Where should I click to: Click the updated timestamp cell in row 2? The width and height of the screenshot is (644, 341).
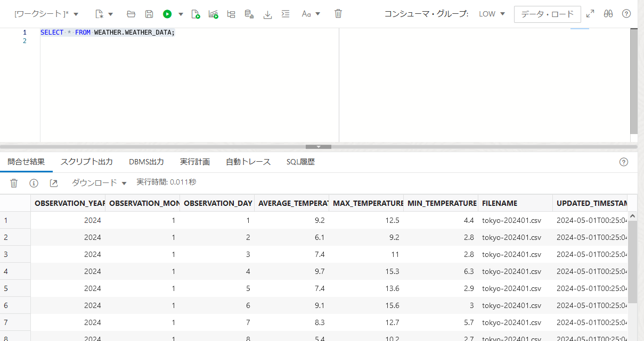pyautogui.click(x=590, y=237)
